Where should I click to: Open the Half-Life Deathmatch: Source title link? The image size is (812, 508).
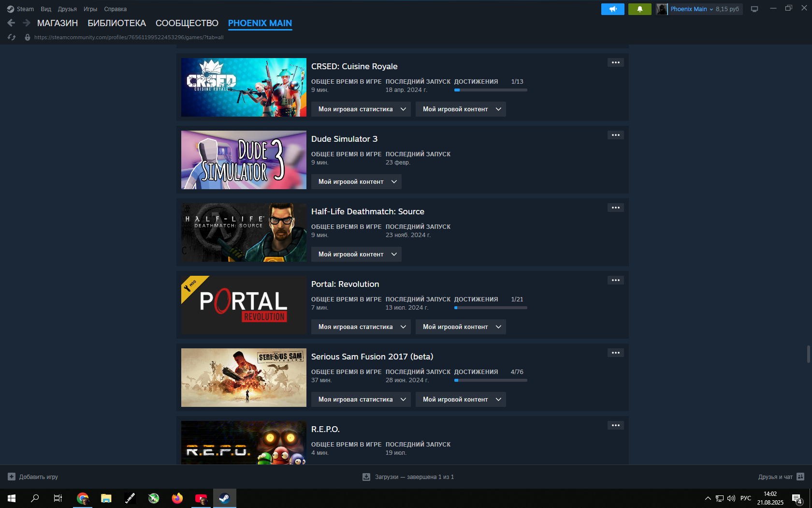pos(368,211)
